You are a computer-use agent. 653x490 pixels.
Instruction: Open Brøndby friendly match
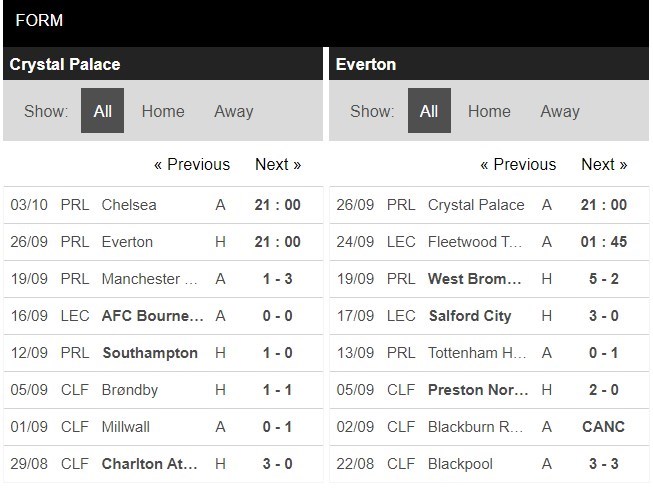129,390
